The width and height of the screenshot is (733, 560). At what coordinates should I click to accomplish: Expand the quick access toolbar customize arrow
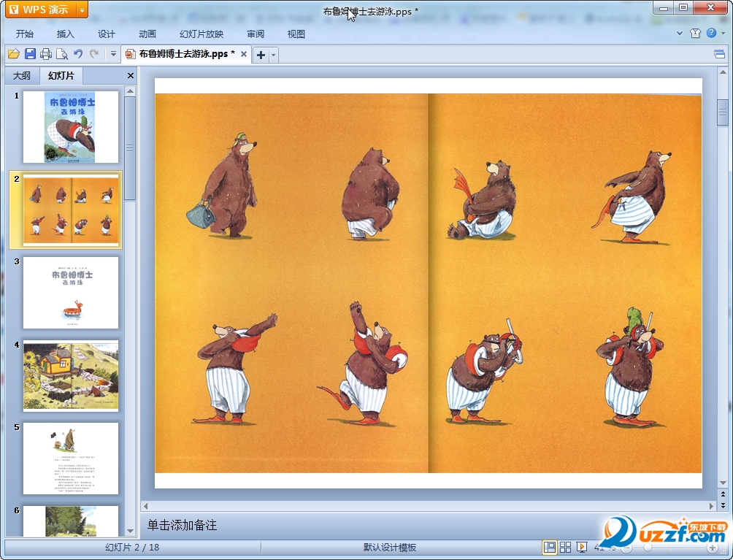point(113,54)
